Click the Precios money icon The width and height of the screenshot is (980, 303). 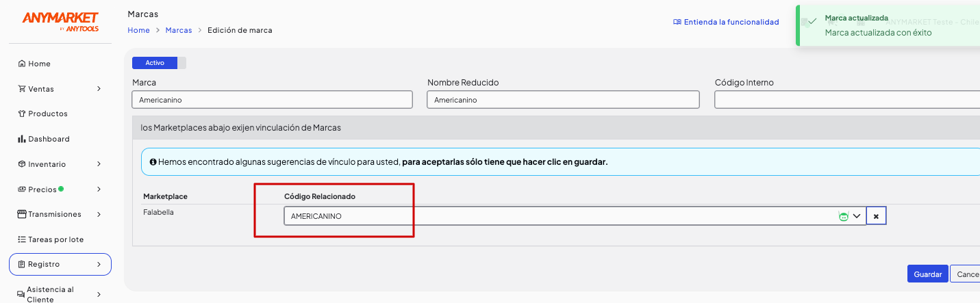22,189
